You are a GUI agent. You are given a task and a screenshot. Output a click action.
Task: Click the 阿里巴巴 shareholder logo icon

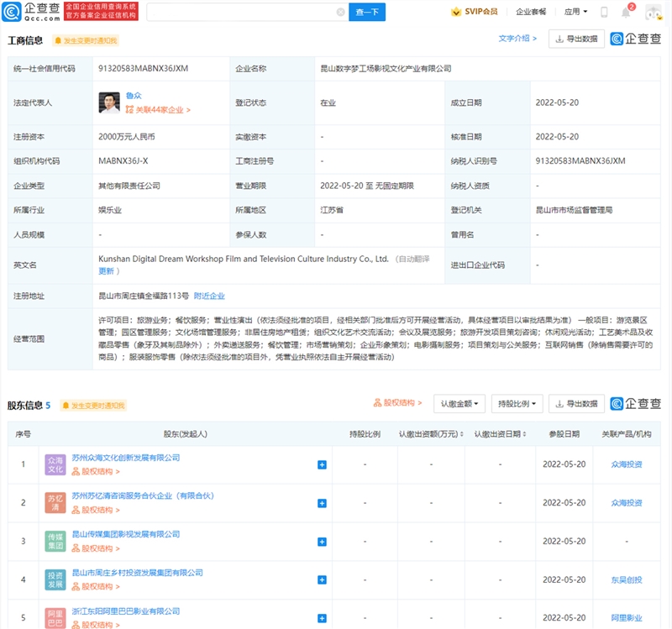click(55, 618)
